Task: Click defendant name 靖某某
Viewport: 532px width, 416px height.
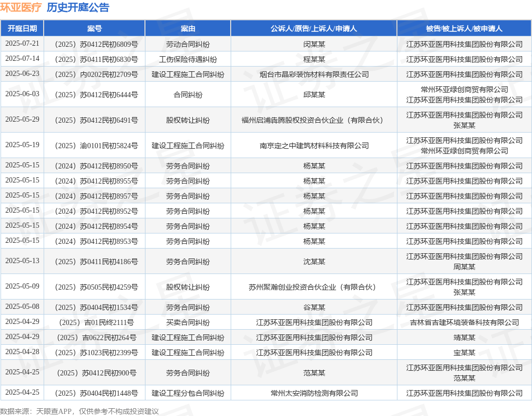Action: coord(464,337)
